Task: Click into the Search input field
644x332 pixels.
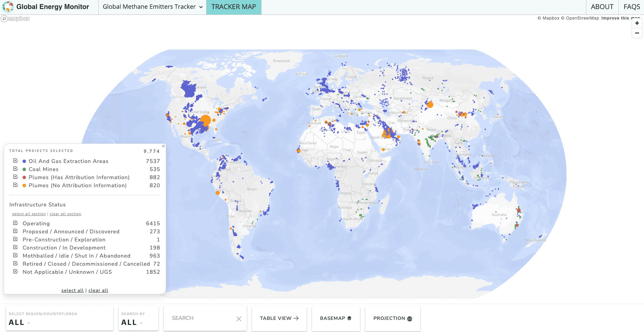Action: [x=201, y=319]
